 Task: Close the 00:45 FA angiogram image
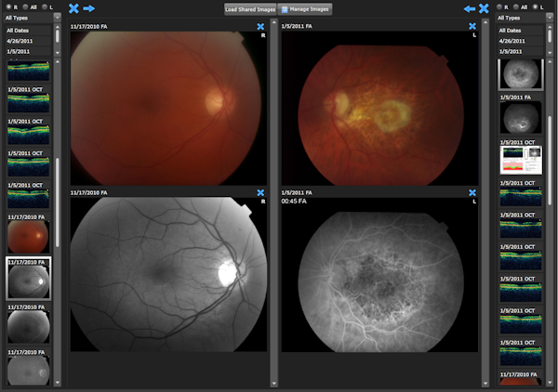472,192
